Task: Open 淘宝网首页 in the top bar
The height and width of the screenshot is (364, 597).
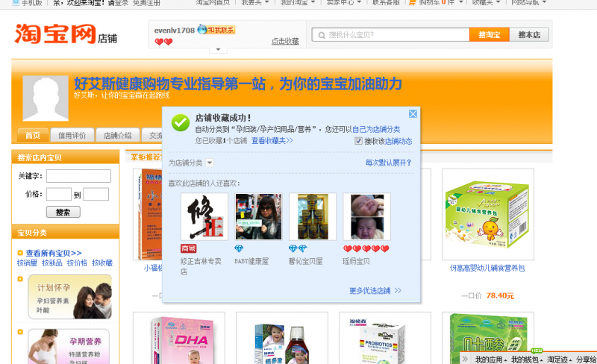Action: [x=213, y=2]
